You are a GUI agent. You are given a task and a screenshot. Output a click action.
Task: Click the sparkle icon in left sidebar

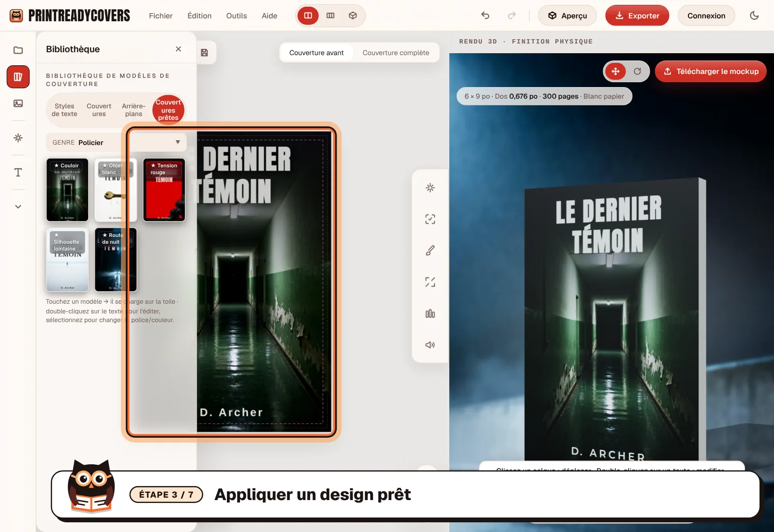pos(18,138)
